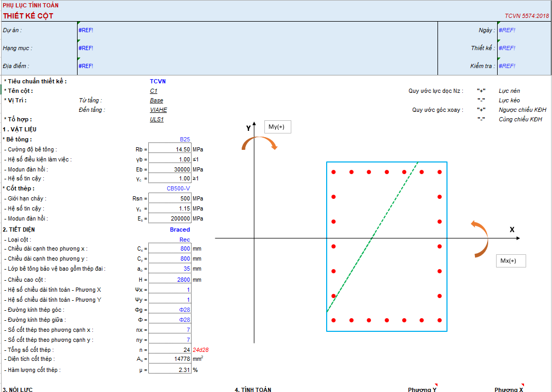Select the column name cell C1
This screenshot has height=392, width=552.
point(154,91)
